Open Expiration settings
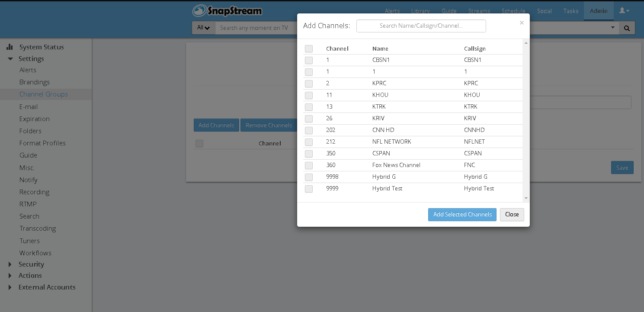The width and height of the screenshot is (644, 312). point(35,119)
